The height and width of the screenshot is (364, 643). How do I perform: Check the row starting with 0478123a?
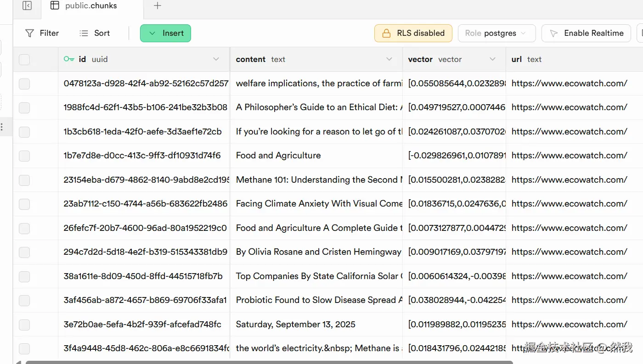(x=24, y=84)
